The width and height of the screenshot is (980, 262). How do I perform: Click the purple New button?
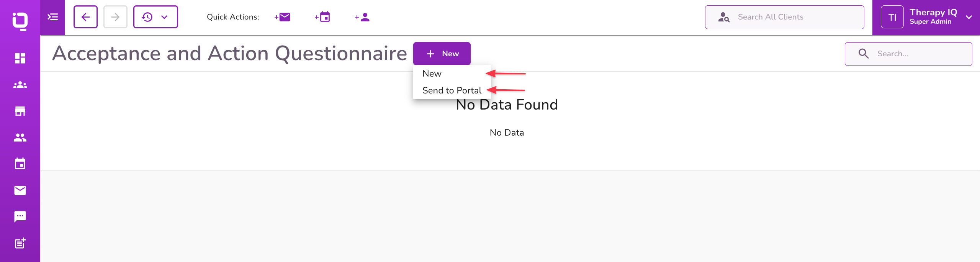pyautogui.click(x=442, y=54)
